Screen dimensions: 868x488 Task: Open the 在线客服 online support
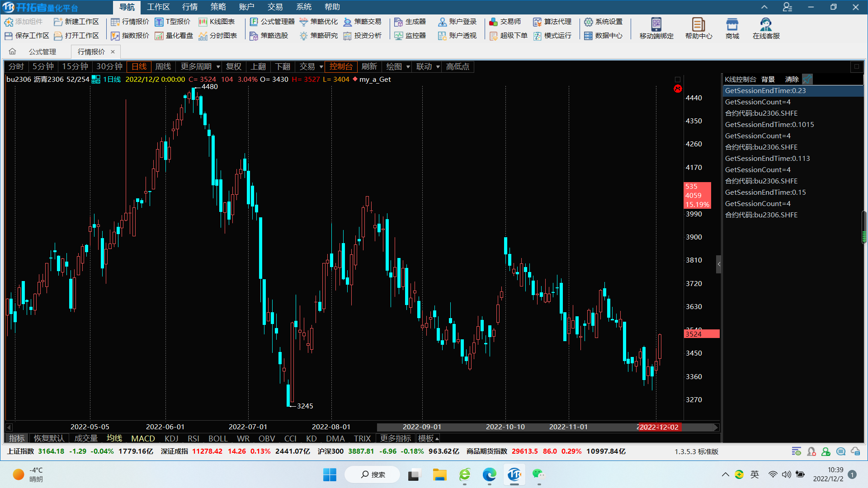[x=765, y=28]
